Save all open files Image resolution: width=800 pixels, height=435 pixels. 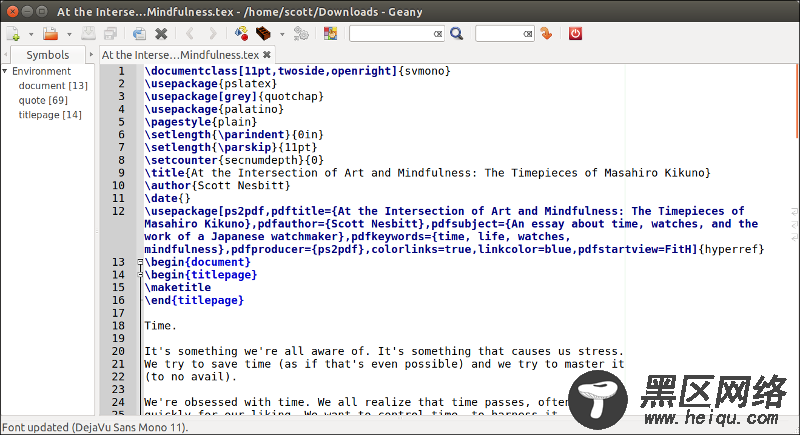tap(110, 34)
